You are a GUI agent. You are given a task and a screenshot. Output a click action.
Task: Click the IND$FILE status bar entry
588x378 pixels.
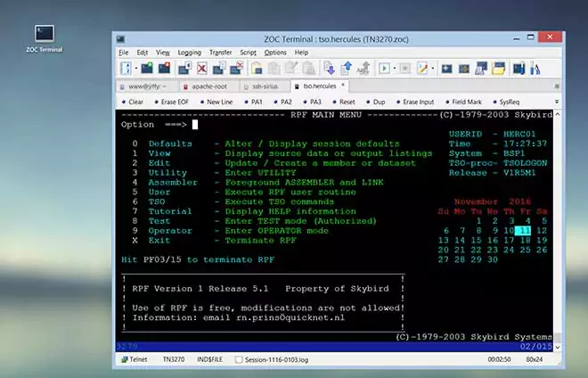210,359
